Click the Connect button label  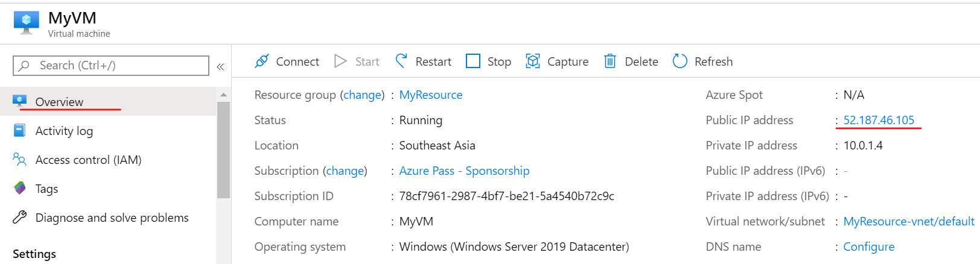coord(297,61)
